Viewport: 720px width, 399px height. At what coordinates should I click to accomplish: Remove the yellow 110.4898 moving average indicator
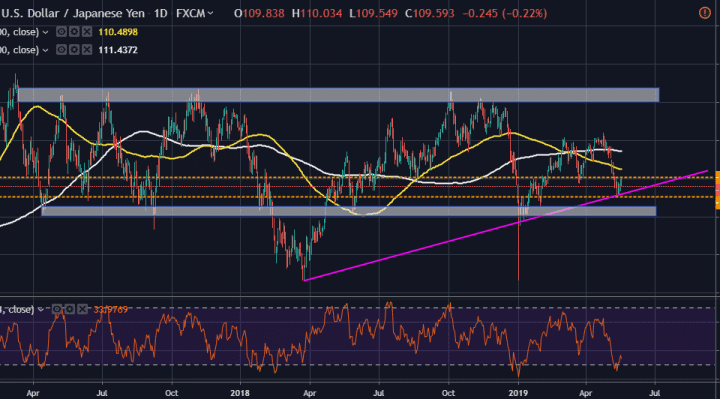tap(87, 32)
